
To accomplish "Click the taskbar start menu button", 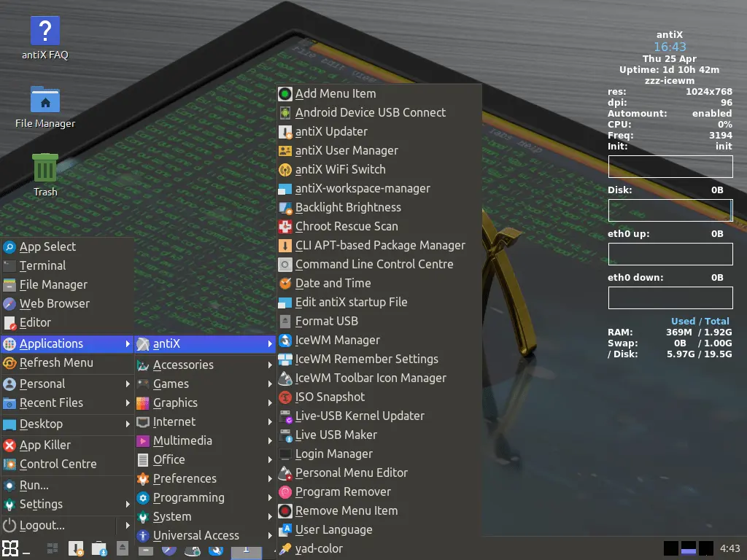I will pyautogui.click(x=10, y=549).
